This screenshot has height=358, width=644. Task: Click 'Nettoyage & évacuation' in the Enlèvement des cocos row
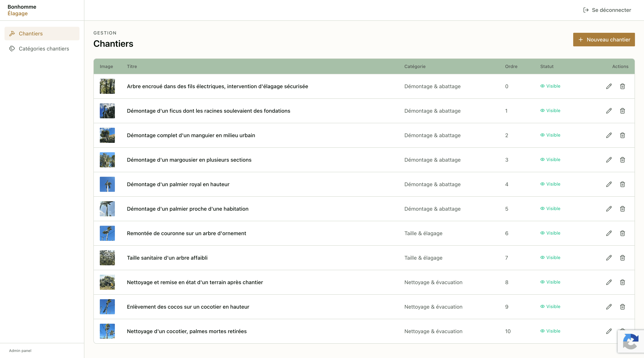[x=433, y=307]
